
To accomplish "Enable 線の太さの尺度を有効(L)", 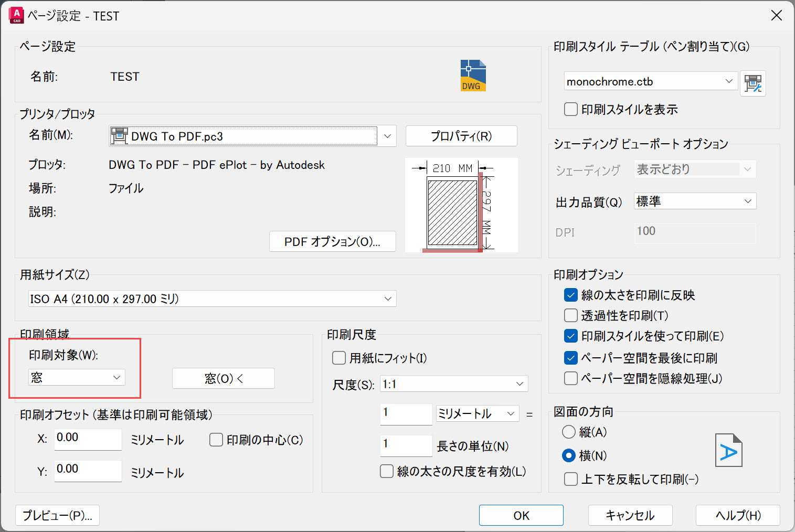I will (386, 471).
